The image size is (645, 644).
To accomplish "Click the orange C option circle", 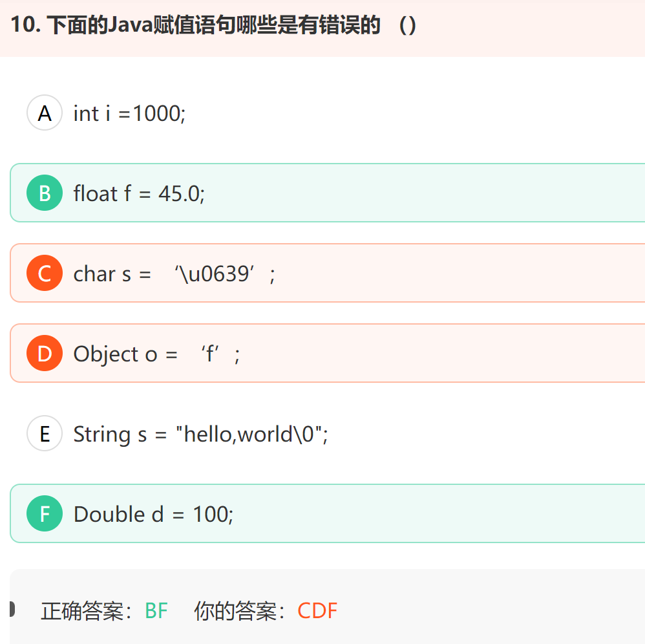I will 45,274.
